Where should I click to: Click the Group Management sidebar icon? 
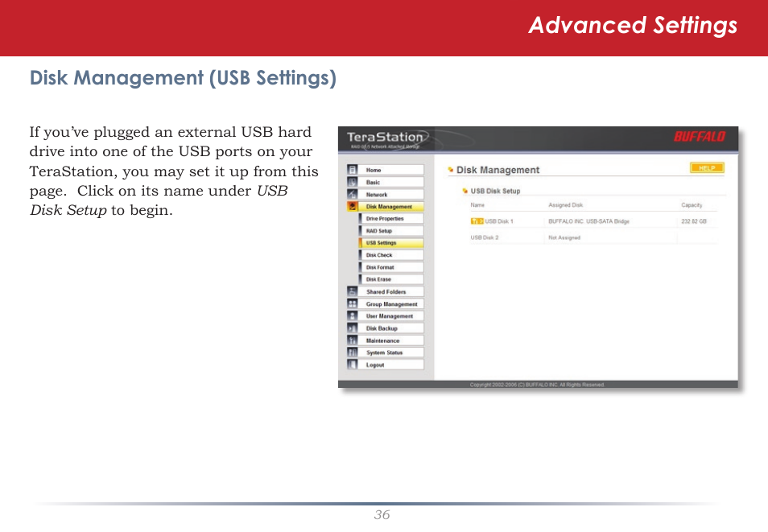click(x=352, y=303)
